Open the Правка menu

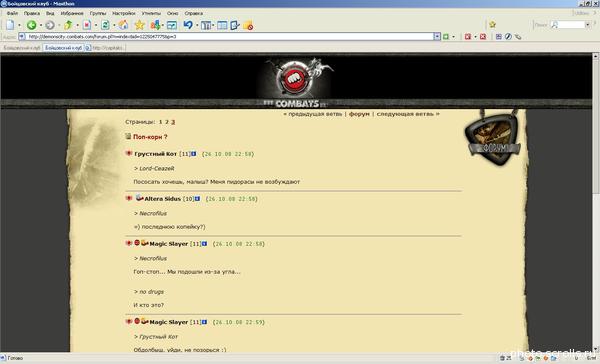pyautogui.click(x=32, y=13)
